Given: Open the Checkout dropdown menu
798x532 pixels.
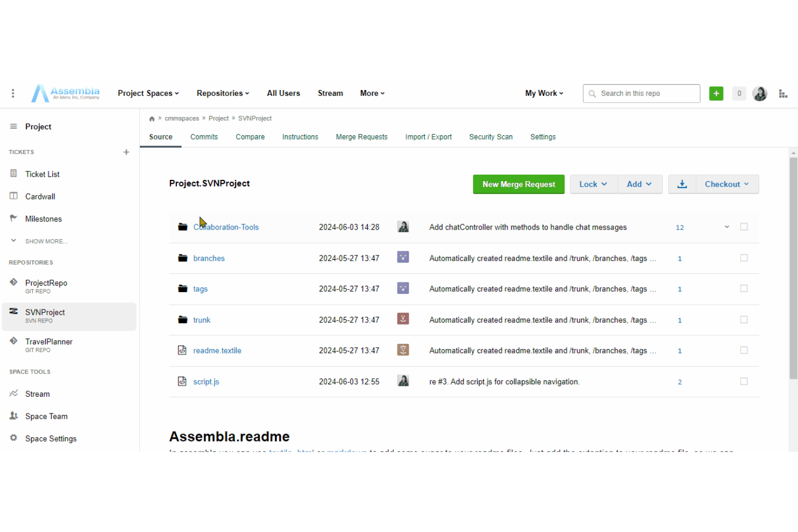Looking at the screenshot, I should [x=727, y=184].
